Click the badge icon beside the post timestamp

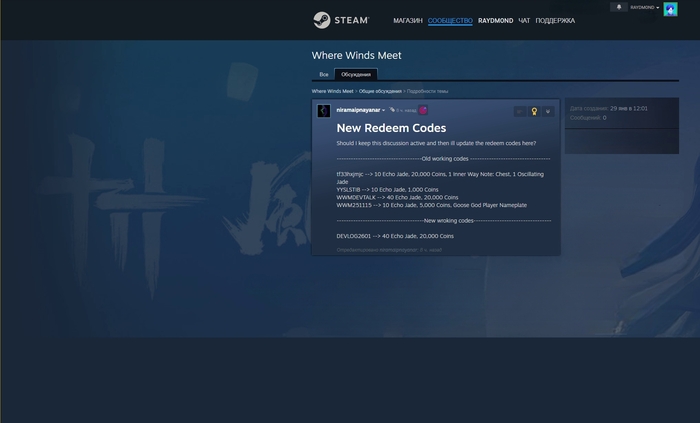[x=423, y=110]
